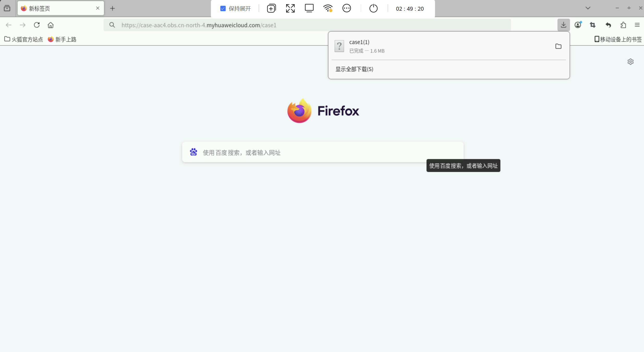Open new tab page settings gear
The width and height of the screenshot is (644, 352).
click(x=630, y=62)
